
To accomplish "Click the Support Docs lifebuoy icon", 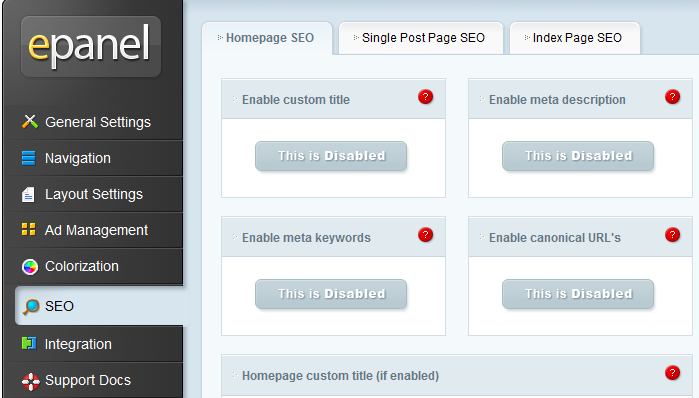I will pos(30,381).
